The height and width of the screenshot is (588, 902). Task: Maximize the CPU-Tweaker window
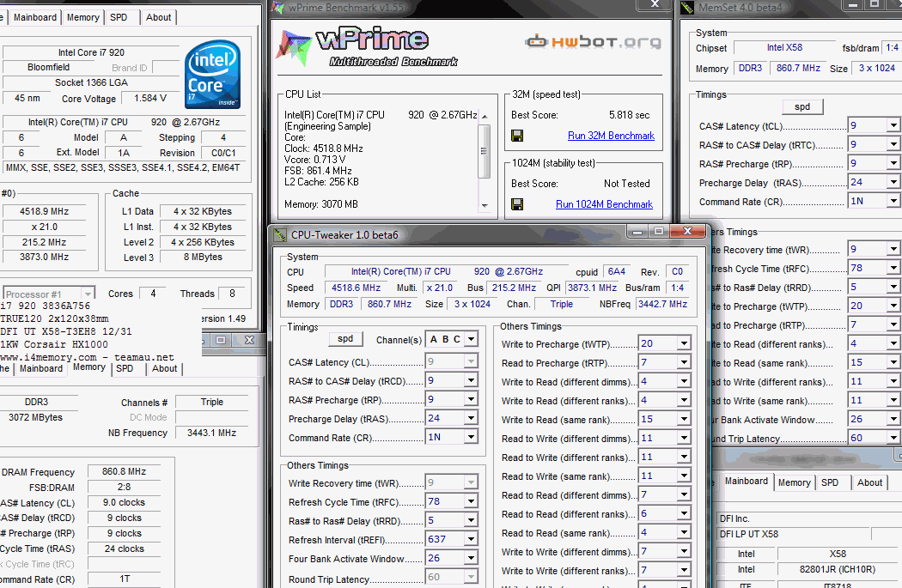pos(659,231)
